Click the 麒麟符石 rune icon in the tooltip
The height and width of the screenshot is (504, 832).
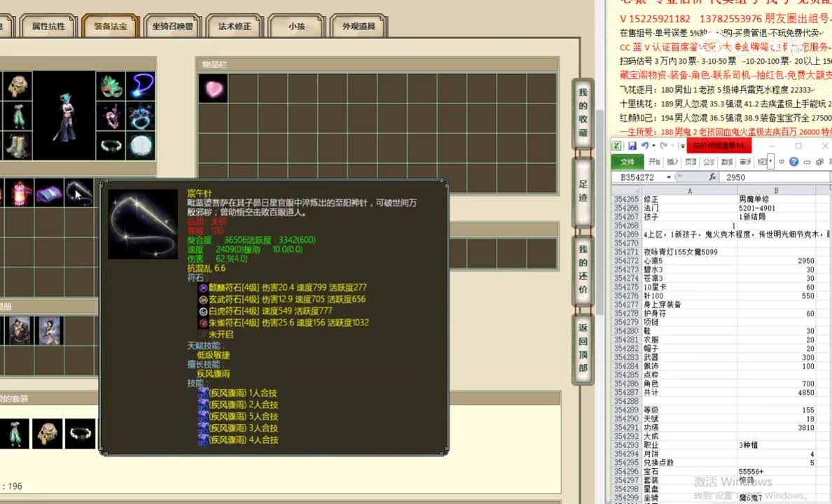pyautogui.click(x=202, y=287)
